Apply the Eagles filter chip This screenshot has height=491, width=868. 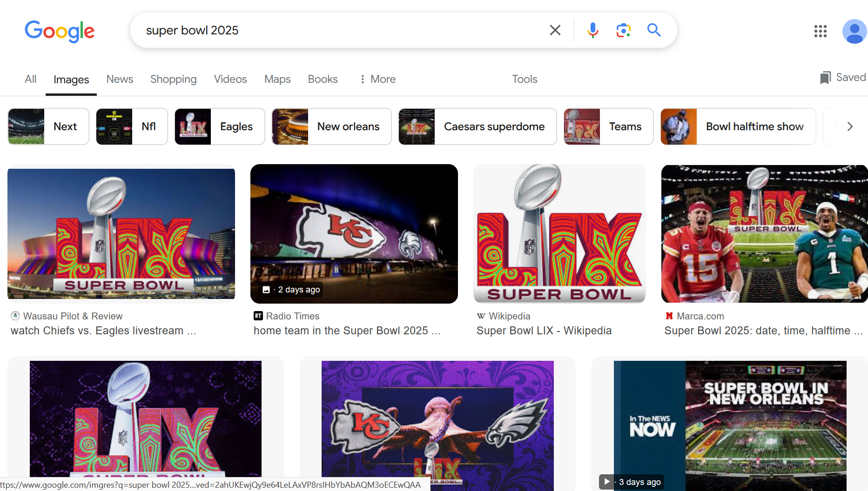220,126
